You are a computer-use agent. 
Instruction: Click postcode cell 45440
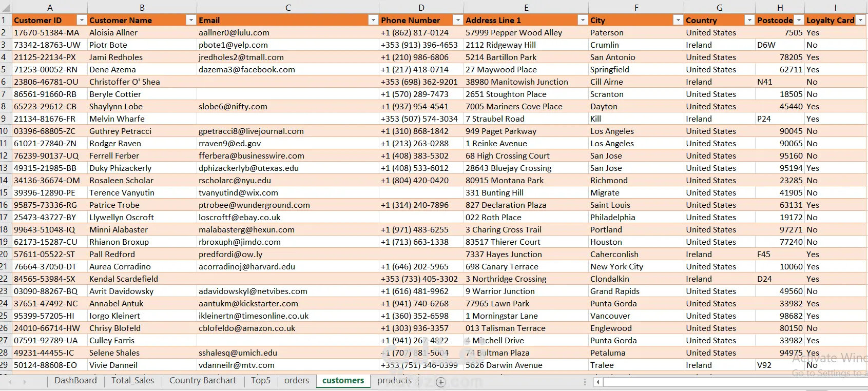click(x=780, y=106)
